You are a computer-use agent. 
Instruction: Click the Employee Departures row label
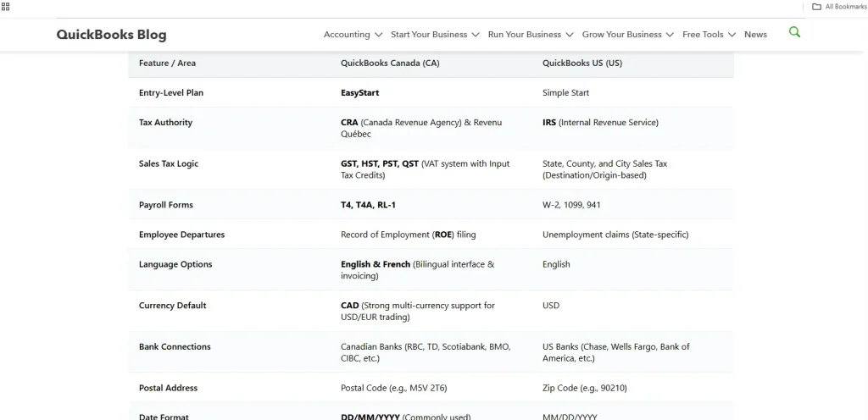tap(181, 235)
